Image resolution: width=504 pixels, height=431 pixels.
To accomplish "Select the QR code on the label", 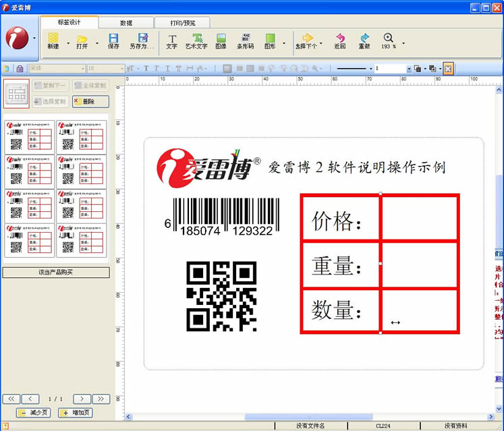I will click(x=221, y=296).
